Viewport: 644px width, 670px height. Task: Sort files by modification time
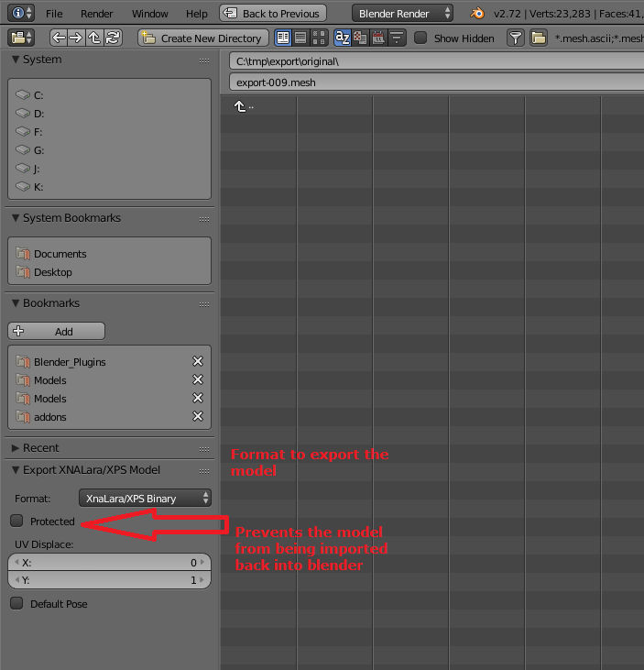[378, 38]
